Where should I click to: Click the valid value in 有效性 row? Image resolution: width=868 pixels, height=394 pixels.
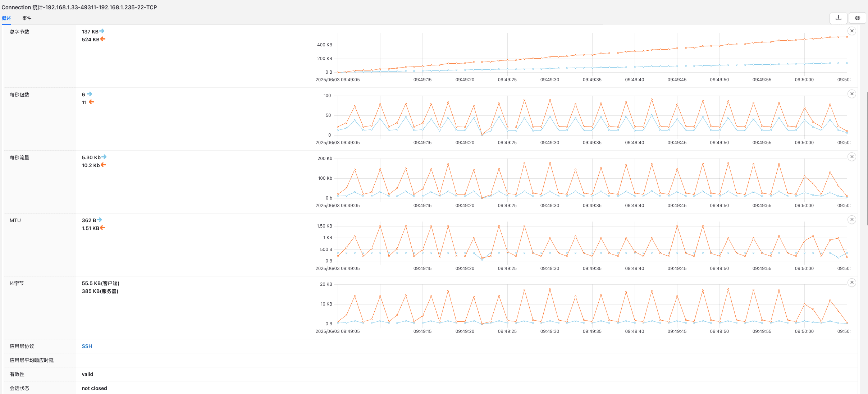87,374
